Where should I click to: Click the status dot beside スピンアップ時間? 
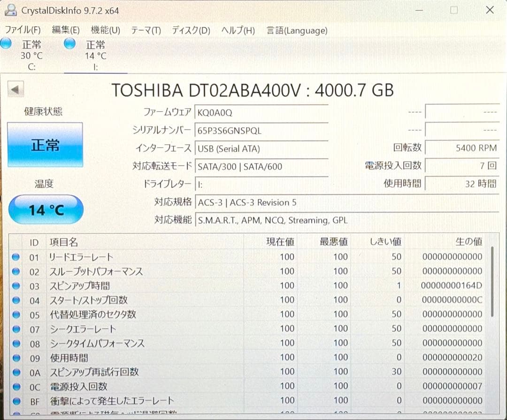pos(15,285)
